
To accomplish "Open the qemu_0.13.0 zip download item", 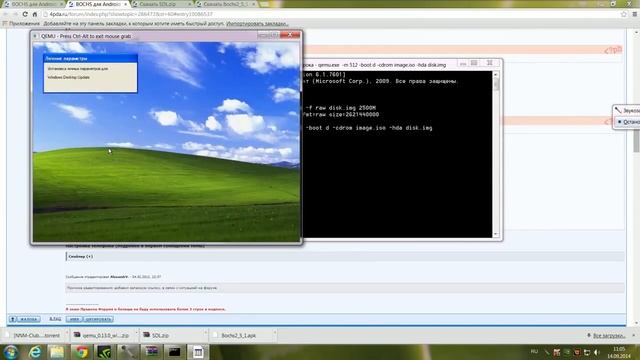I will click(102, 335).
